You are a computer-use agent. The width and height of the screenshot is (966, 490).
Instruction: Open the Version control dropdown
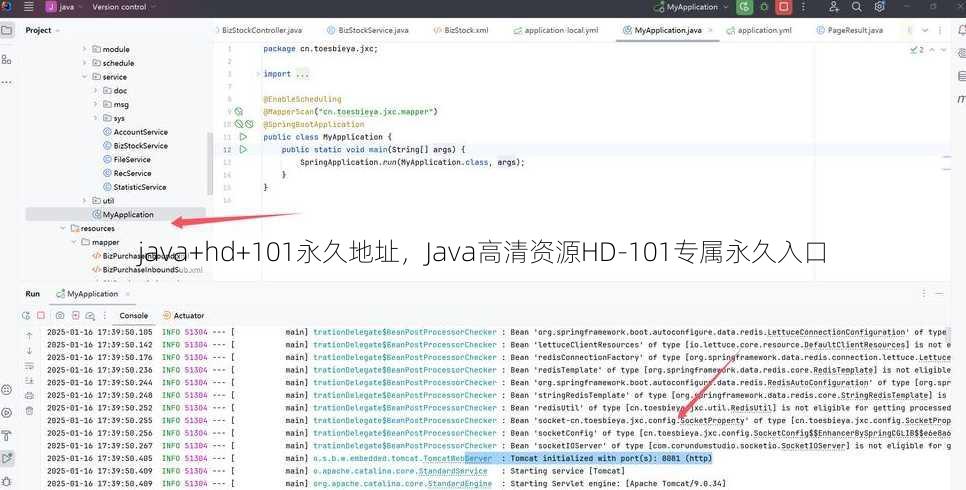click(123, 7)
